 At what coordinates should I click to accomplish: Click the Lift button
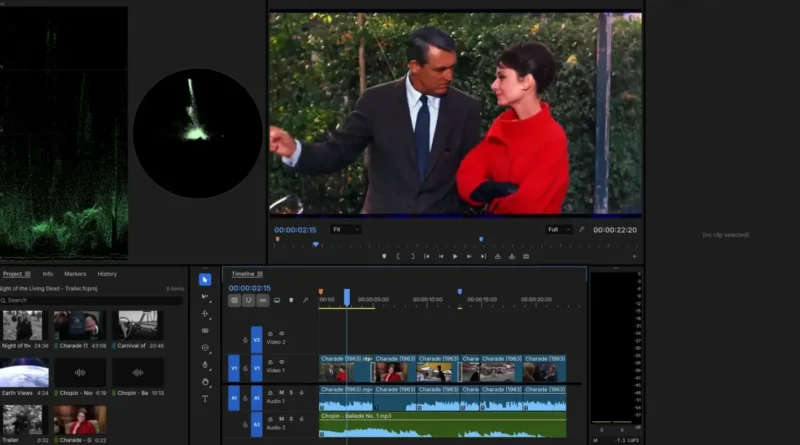(497, 257)
